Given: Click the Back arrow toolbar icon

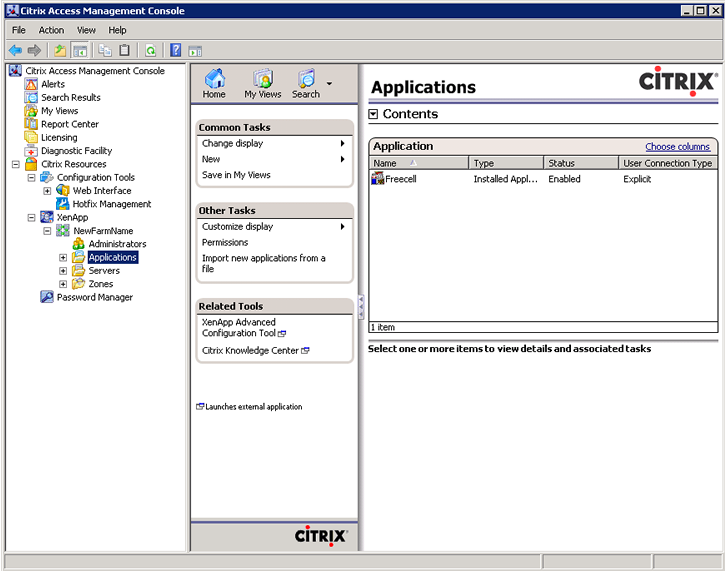Looking at the screenshot, I should 16,50.
